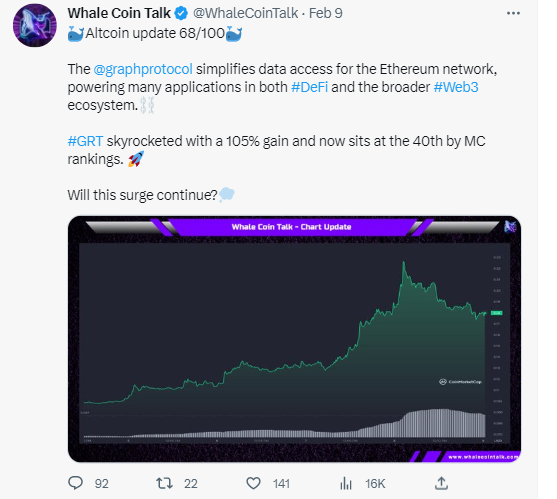The height and width of the screenshot is (499, 557).
Task: Open the #DeFi hashtag
Action: [x=309, y=87]
